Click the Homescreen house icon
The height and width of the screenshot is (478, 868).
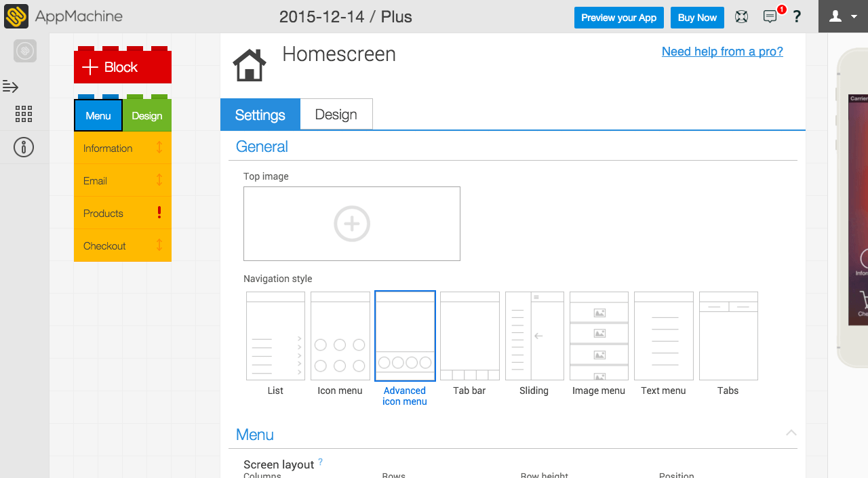point(249,65)
